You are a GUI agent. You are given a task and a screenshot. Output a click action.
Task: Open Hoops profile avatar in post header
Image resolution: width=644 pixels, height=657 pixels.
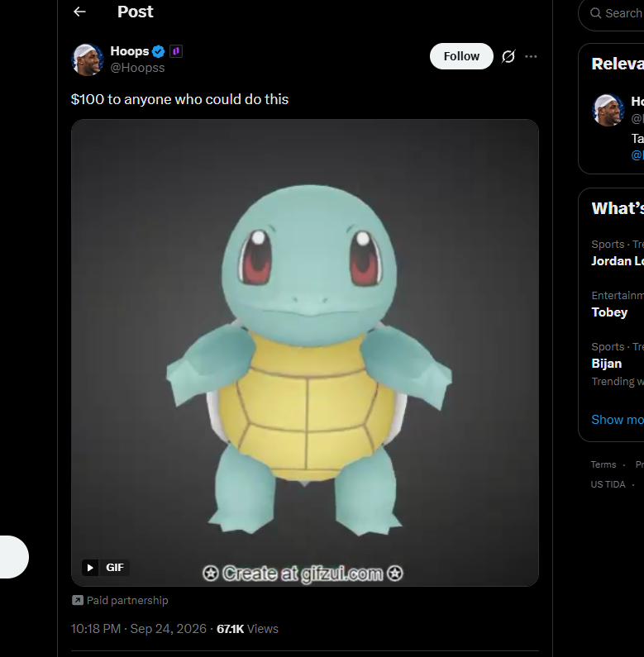(87, 60)
